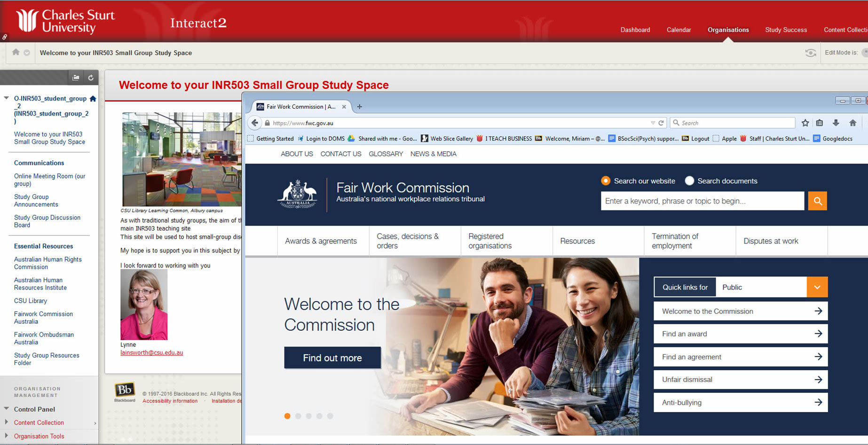Click the Charles Sturt University logo
Viewport: 868px width, 445px height.
(65, 21)
